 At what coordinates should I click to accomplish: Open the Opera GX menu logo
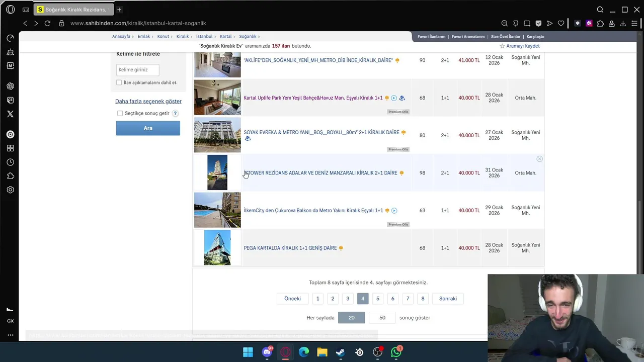point(10,10)
